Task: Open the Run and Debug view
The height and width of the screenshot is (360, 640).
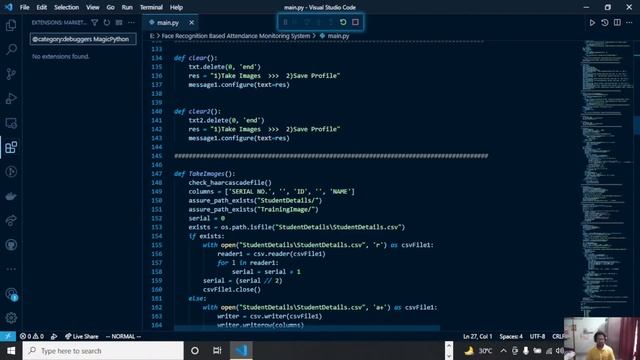Action: coord(11,98)
